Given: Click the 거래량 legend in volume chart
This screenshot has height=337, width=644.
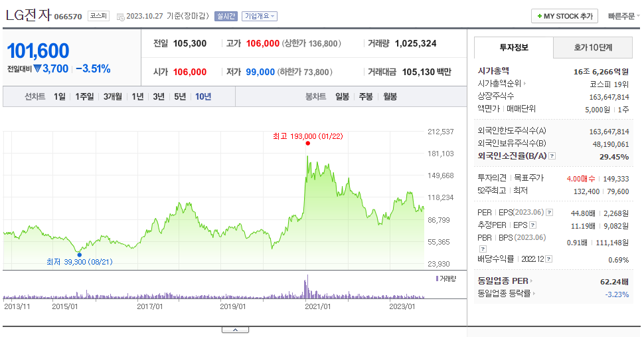Looking at the screenshot, I should [446, 279].
